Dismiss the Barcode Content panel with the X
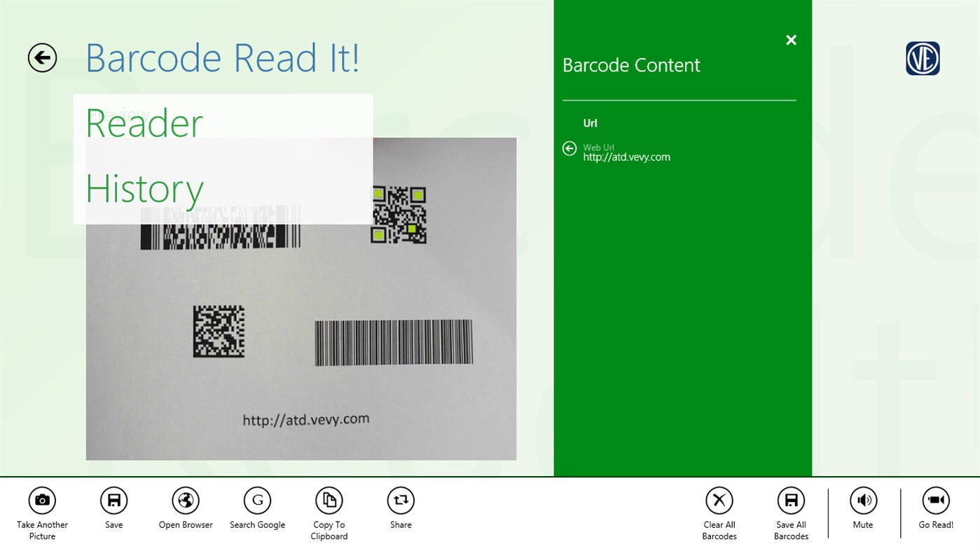 (x=791, y=40)
